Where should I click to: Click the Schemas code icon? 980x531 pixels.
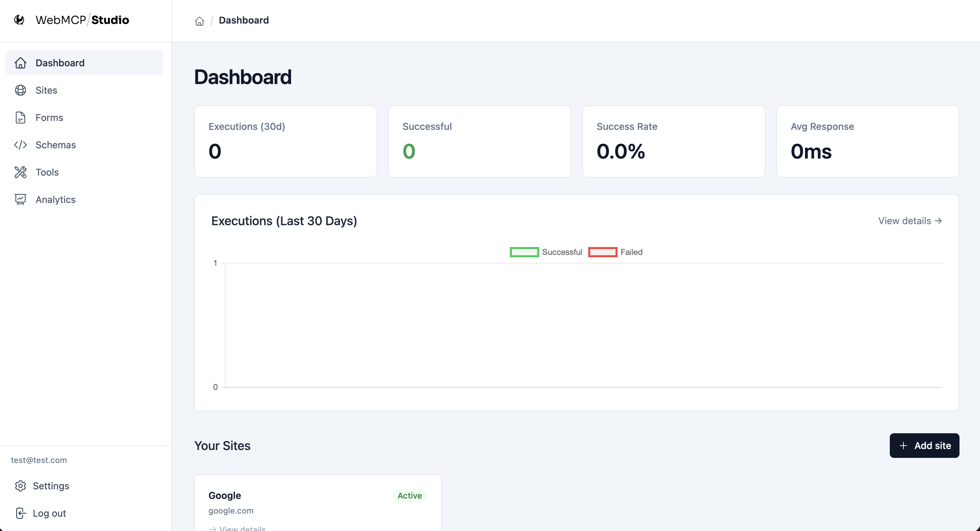point(21,145)
